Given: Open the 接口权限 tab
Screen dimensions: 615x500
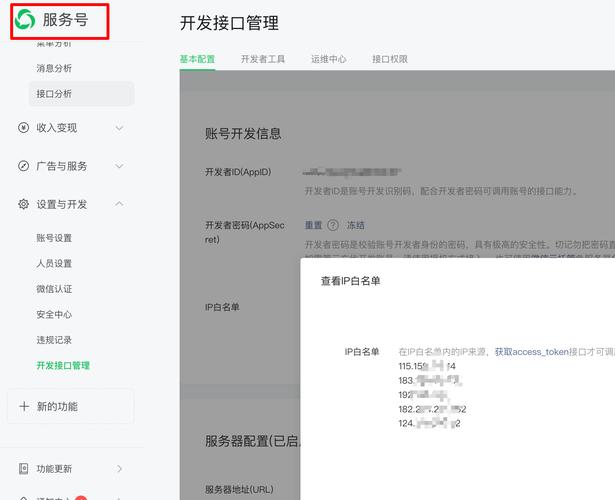Looking at the screenshot, I should tap(389, 60).
